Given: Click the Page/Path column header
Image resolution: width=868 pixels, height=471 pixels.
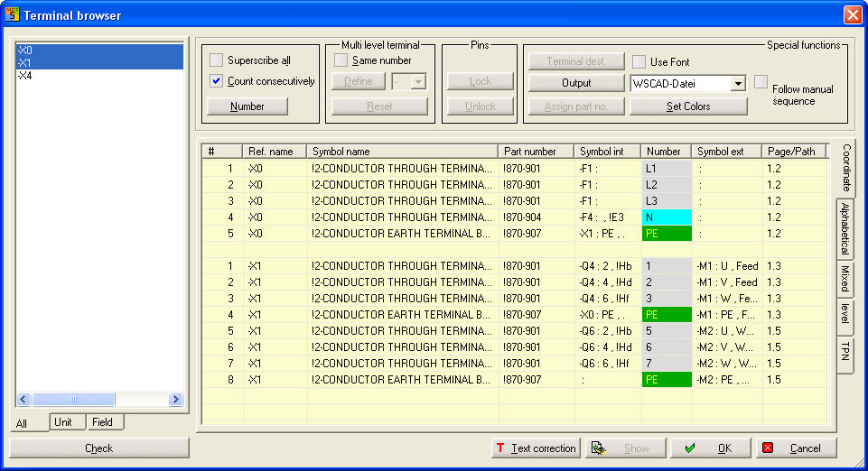Looking at the screenshot, I should 794,152.
